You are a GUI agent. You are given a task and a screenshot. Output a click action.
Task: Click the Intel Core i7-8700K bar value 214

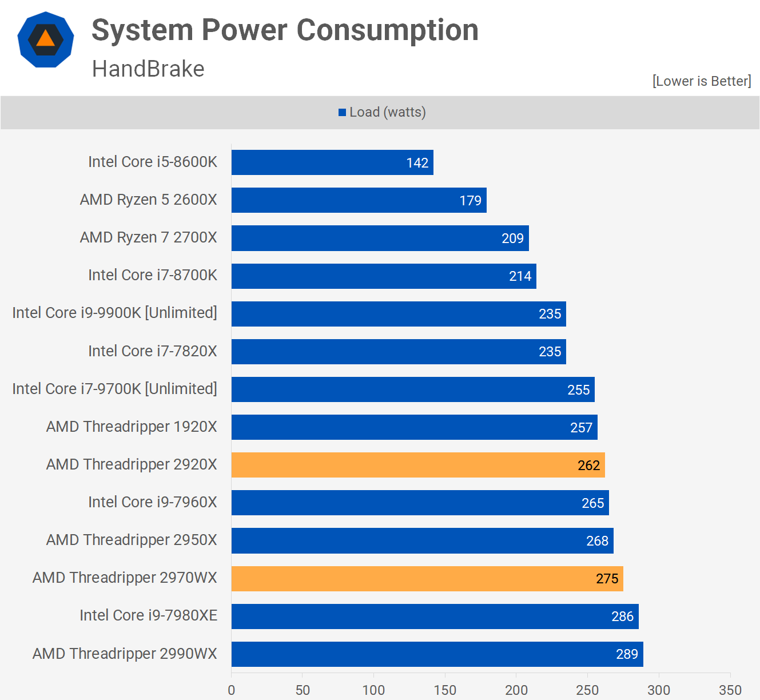520,276
